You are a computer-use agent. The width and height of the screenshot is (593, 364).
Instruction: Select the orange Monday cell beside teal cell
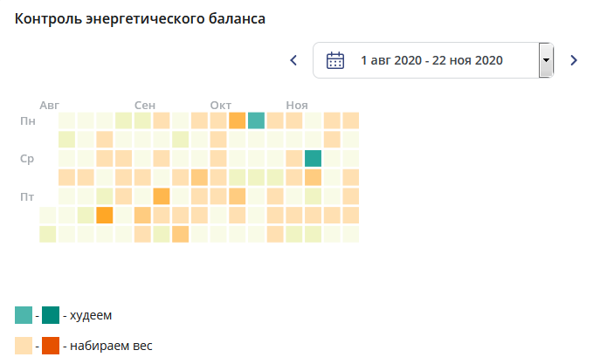tap(238, 120)
